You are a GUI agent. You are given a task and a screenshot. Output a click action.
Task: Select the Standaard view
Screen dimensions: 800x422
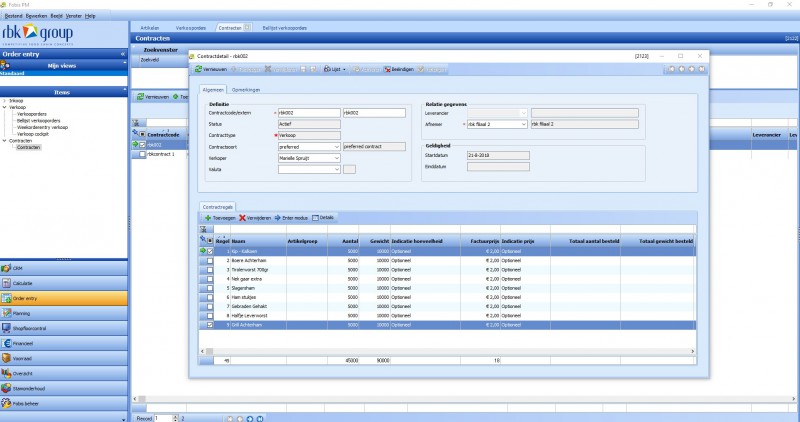(x=64, y=73)
